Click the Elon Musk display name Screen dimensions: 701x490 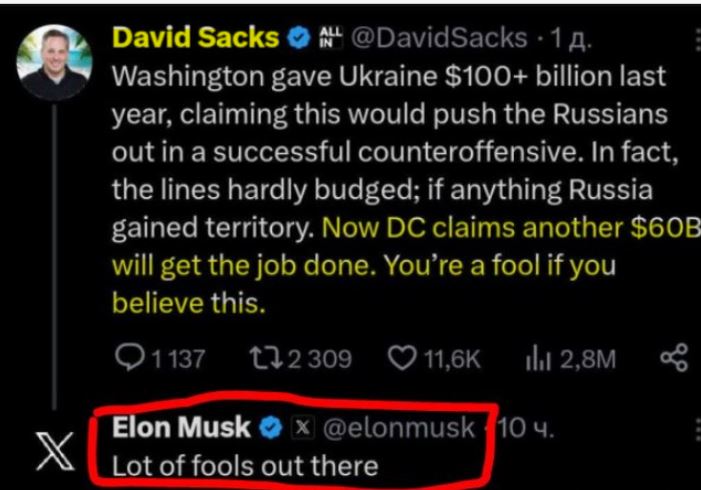pos(181,427)
